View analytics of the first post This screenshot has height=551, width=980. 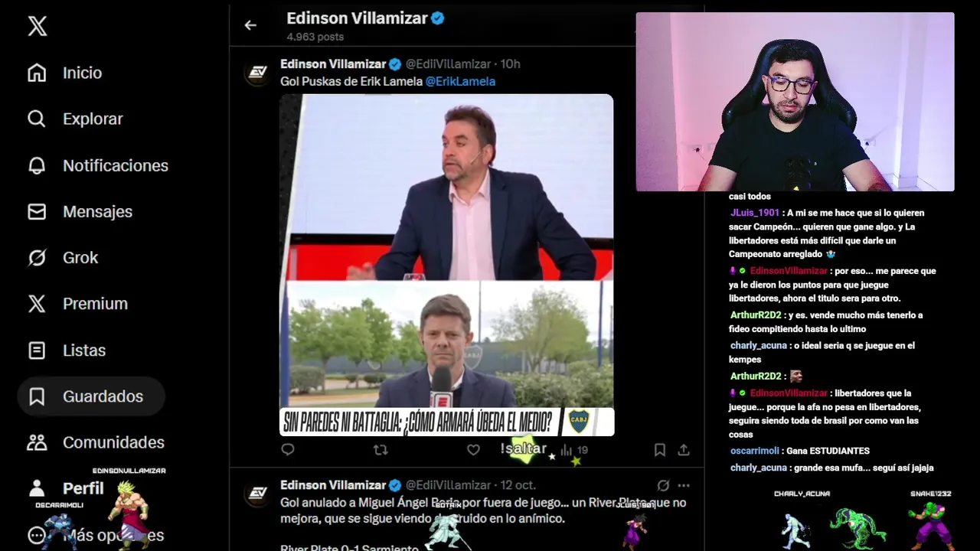(x=573, y=450)
